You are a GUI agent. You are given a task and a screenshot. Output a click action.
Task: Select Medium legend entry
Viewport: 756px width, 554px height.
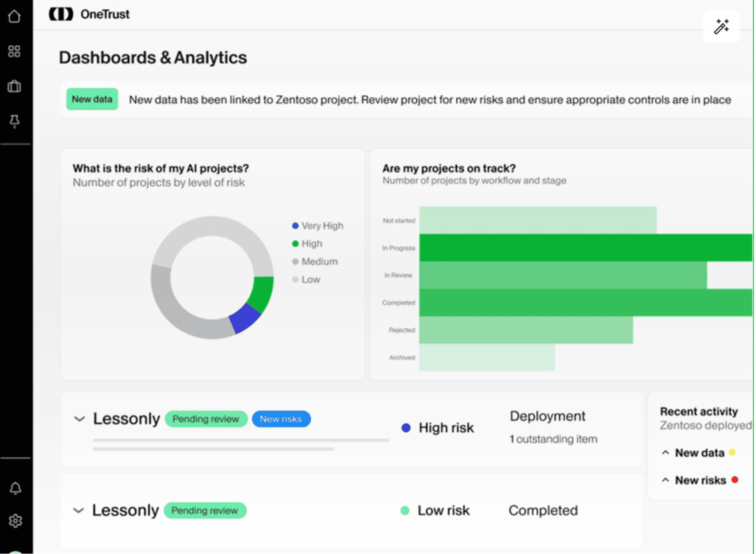click(315, 262)
